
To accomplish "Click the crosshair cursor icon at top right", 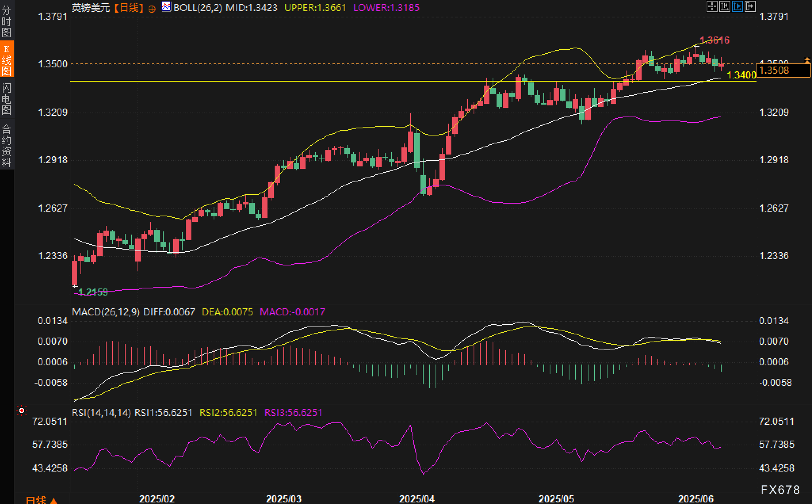I will (712, 6).
